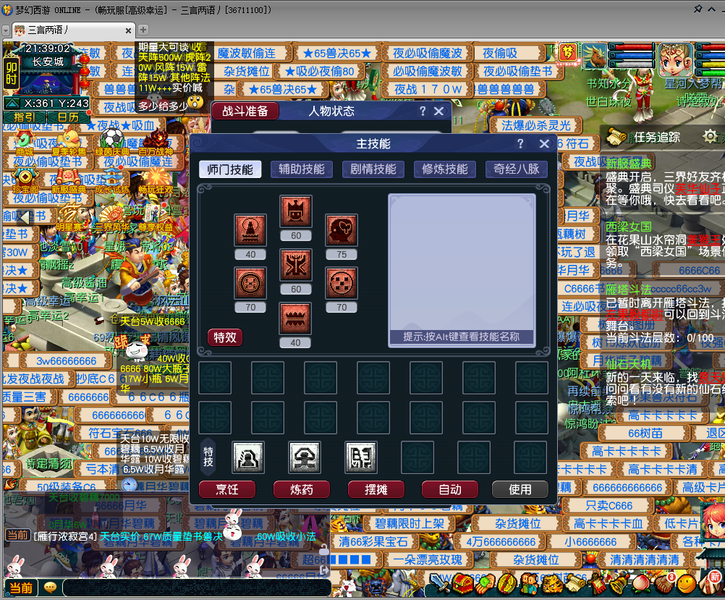Click the 摆摊 stall button
725x600 pixels.
coord(376,490)
